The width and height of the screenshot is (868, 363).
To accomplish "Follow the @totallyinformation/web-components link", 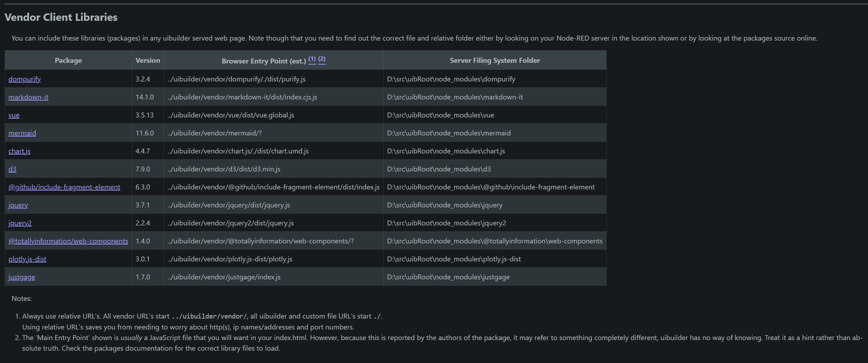I will (68, 241).
